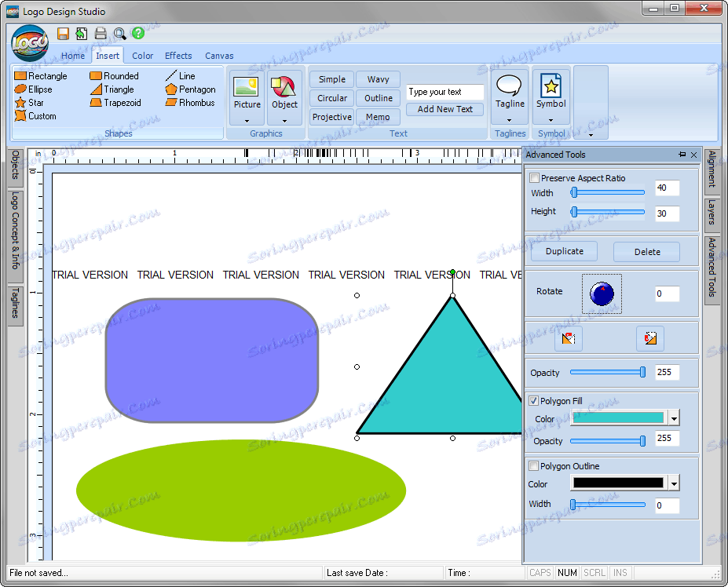This screenshot has width=728, height=587.
Task: Click the Tagline speech bubble icon
Action: (x=509, y=86)
